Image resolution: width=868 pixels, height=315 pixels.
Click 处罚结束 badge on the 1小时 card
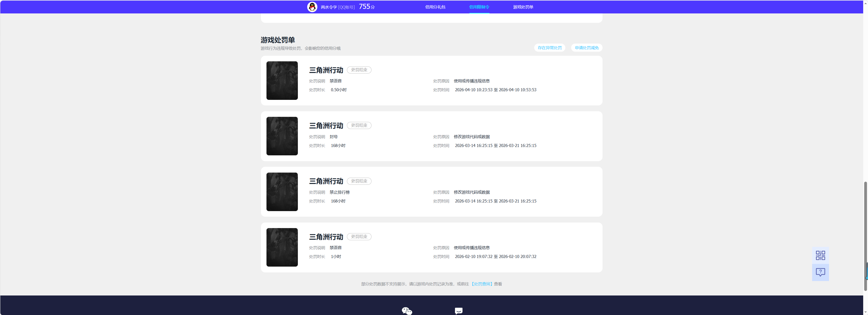coord(359,237)
